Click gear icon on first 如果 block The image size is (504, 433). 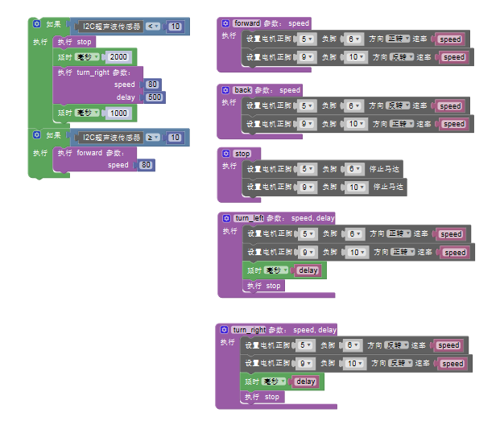point(36,24)
